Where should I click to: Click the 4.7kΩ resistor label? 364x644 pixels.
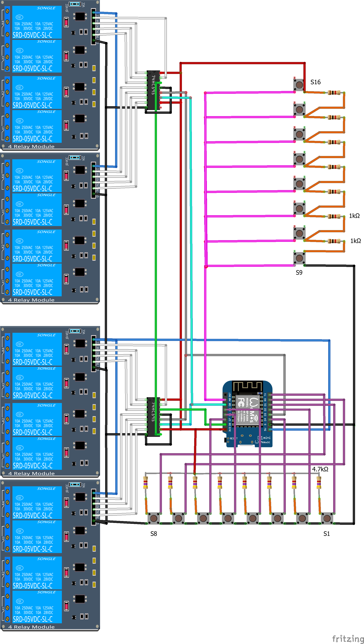pos(320,469)
